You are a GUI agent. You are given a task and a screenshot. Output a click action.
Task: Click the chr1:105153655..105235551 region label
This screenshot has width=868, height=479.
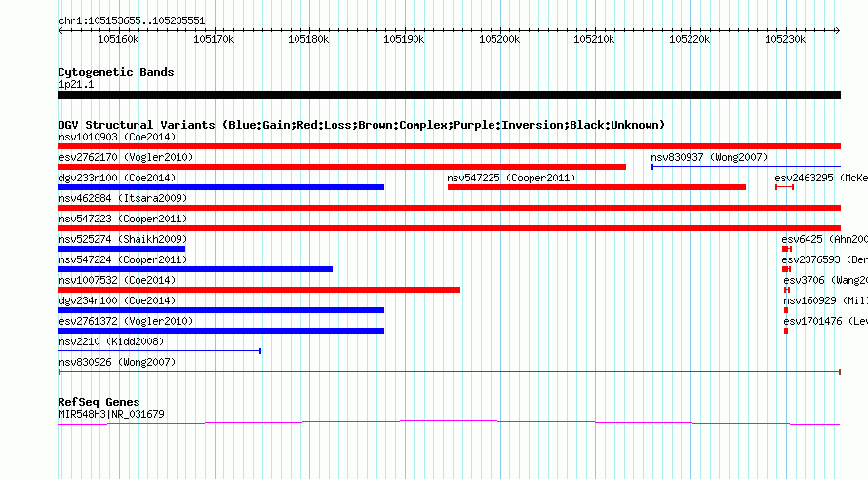pos(132,20)
